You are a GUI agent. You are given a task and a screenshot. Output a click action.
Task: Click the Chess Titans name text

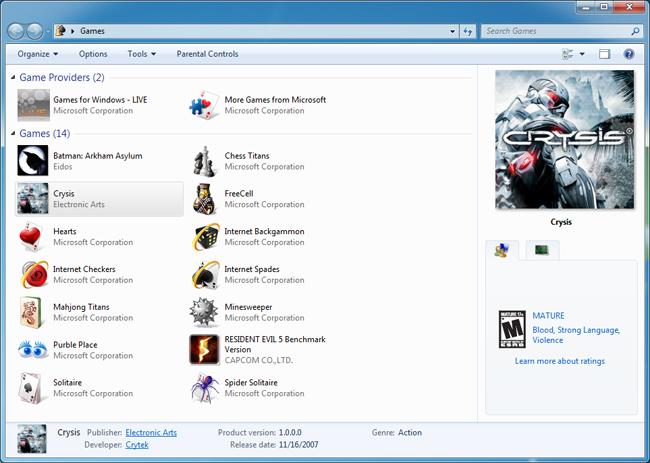point(247,156)
